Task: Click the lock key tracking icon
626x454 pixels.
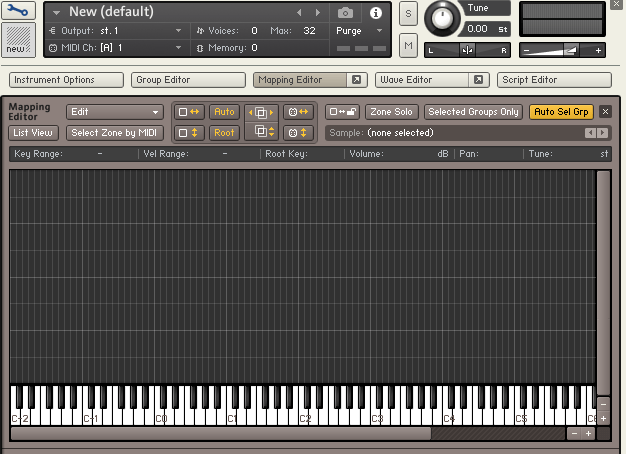Action: click(343, 112)
